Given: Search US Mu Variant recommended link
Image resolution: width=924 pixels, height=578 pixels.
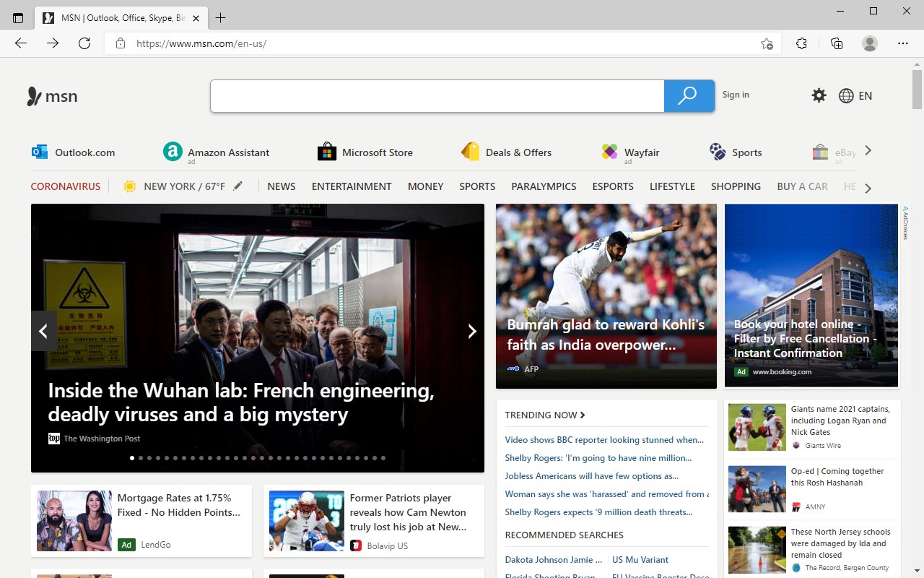Looking at the screenshot, I should point(640,559).
